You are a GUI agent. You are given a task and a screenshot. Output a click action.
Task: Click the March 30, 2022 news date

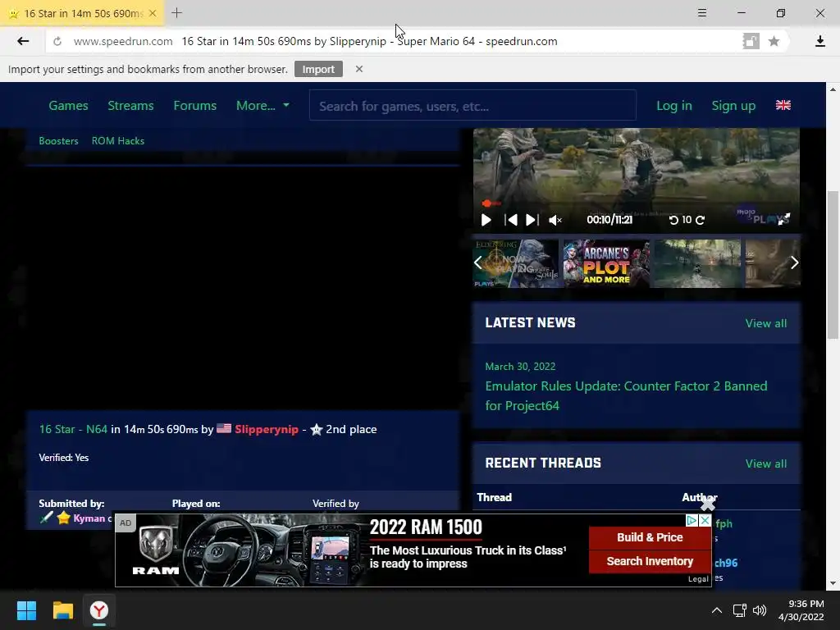point(520,367)
